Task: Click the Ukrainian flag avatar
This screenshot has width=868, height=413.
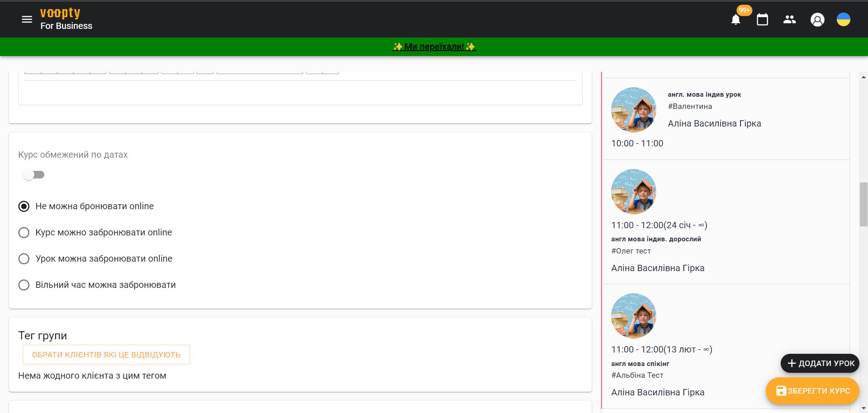Action: (844, 19)
